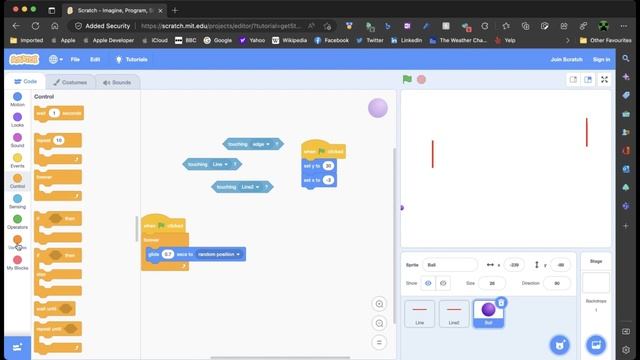Delete the Ball sprite with trash icon
This screenshot has width=640, height=360.
pos(501,302)
